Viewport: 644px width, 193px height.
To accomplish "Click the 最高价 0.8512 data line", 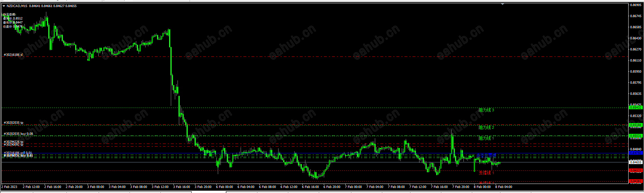I will (13, 18).
